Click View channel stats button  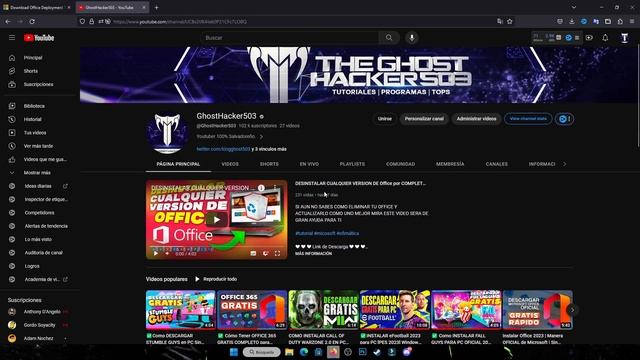point(528,119)
